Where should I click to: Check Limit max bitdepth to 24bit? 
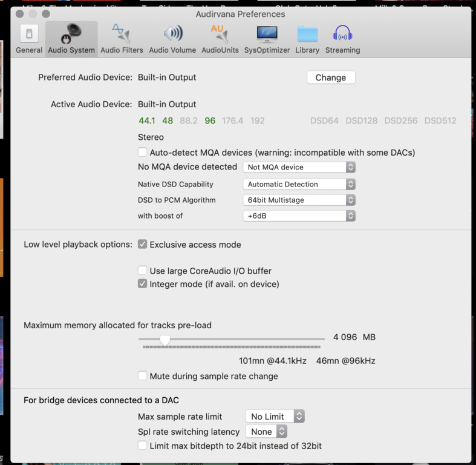tap(142, 446)
